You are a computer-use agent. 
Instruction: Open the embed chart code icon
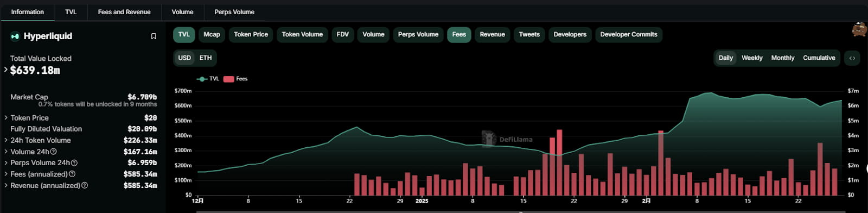tap(852, 58)
